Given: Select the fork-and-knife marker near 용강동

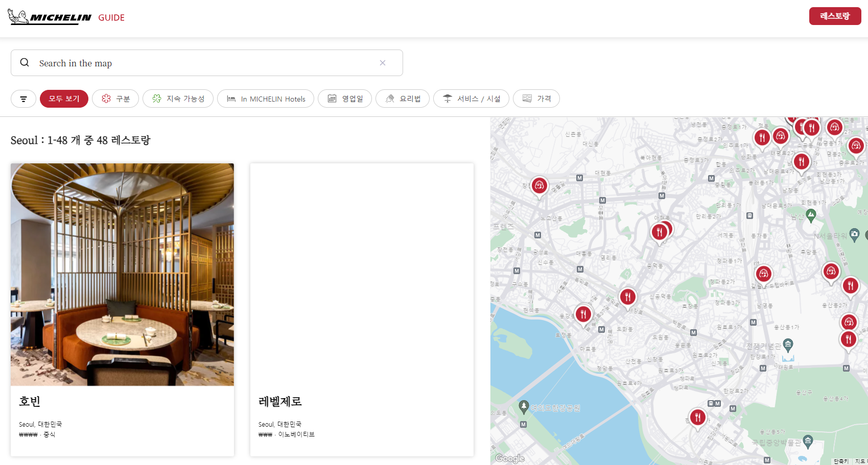Looking at the screenshot, I should coord(583,314).
